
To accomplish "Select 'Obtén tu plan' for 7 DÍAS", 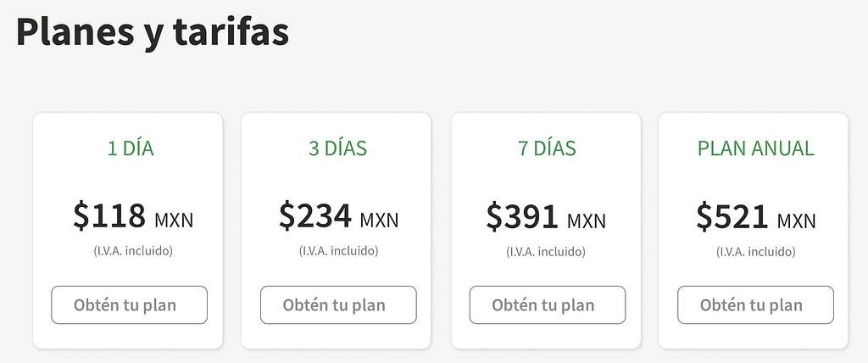I will [548, 304].
